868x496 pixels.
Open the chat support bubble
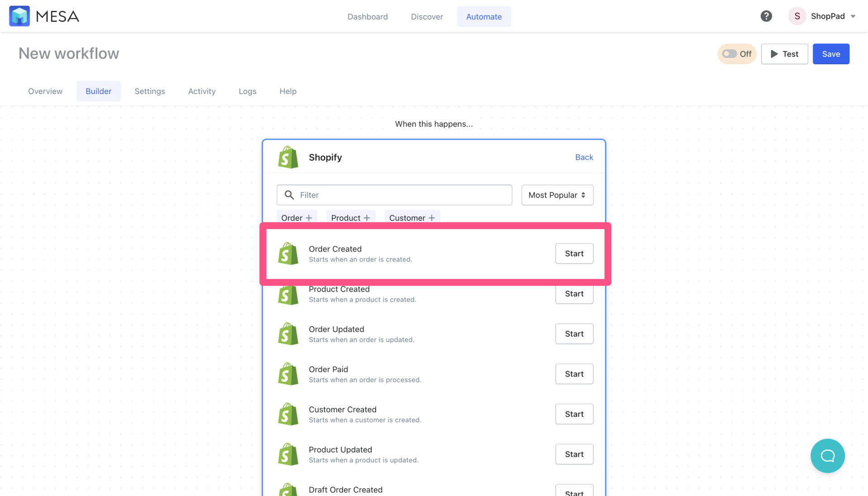coord(828,456)
